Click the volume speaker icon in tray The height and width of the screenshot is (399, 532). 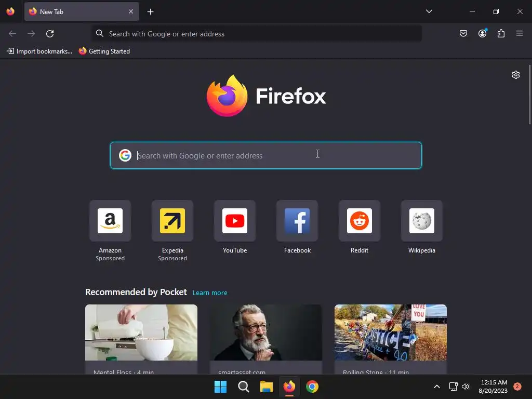465,387
